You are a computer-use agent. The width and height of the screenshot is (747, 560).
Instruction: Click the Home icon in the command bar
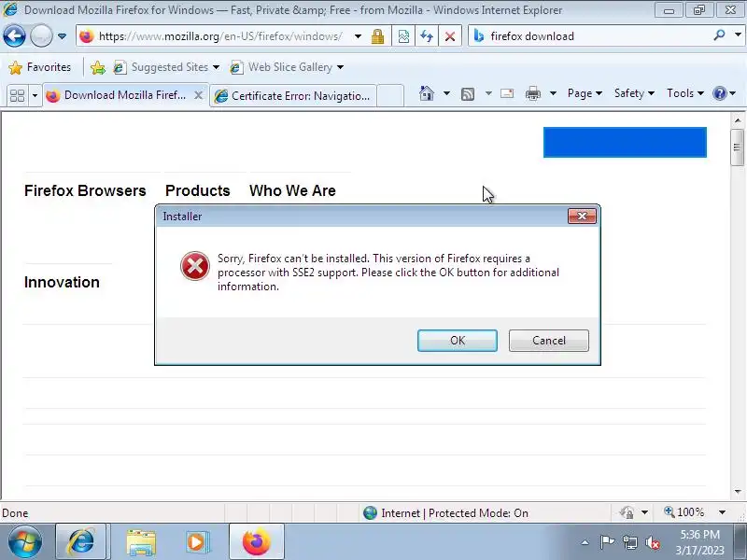(x=427, y=93)
